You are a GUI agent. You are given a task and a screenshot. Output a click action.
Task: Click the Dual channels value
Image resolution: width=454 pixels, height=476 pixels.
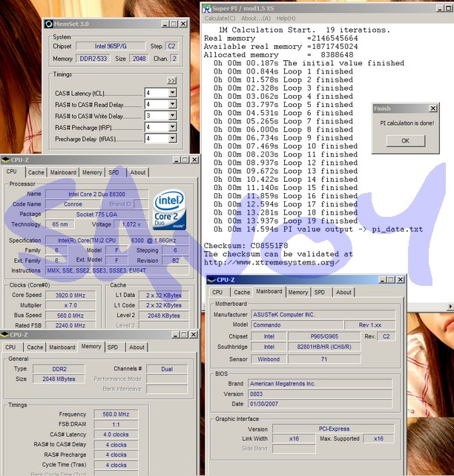coord(167,369)
